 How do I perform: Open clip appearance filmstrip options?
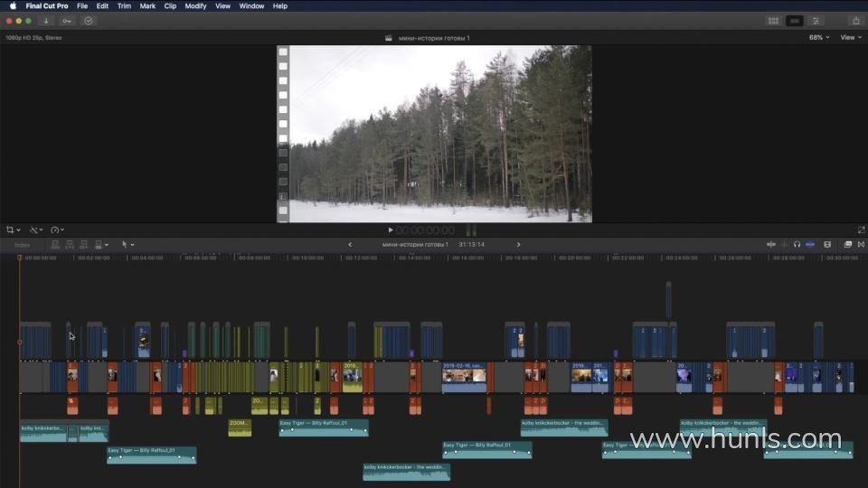coord(827,245)
